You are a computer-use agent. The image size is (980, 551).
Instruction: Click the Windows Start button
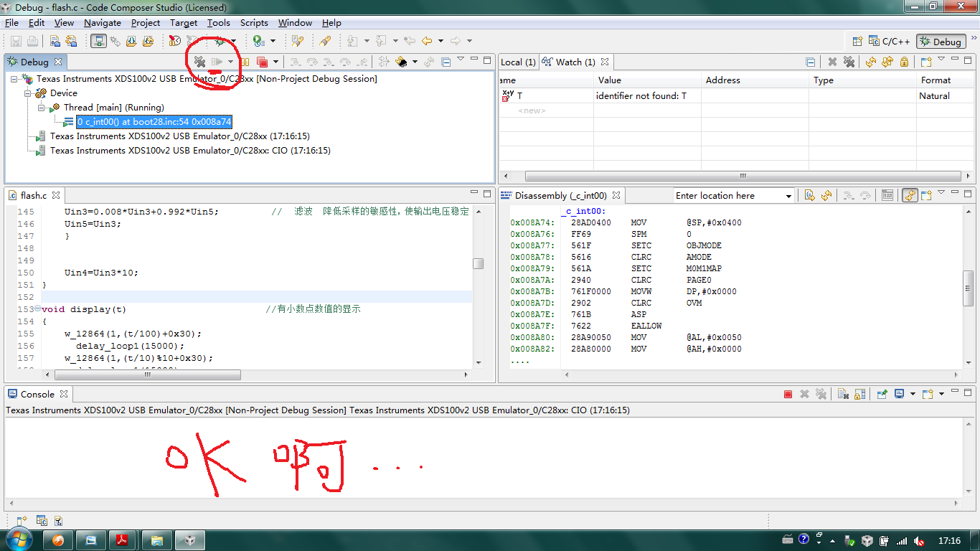pyautogui.click(x=19, y=539)
